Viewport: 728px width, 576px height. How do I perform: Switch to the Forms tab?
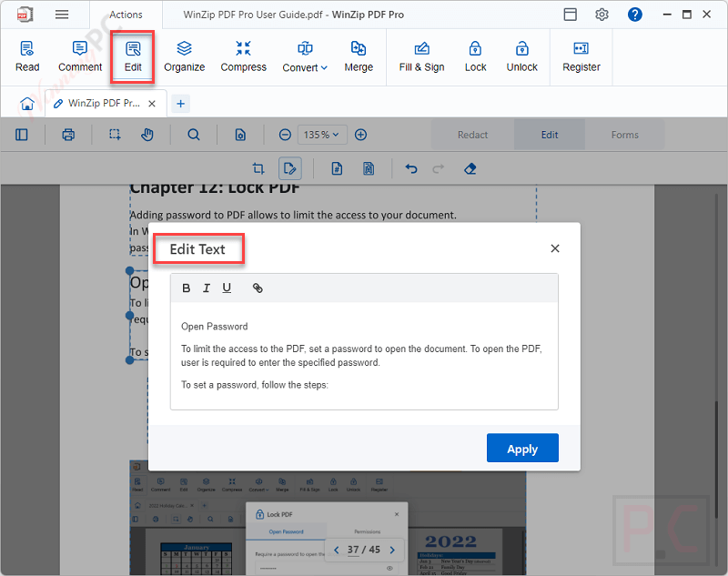point(624,134)
